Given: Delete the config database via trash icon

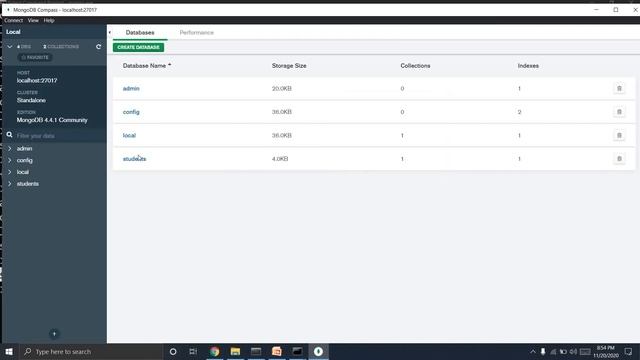Looking at the screenshot, I should click(619, 112).
